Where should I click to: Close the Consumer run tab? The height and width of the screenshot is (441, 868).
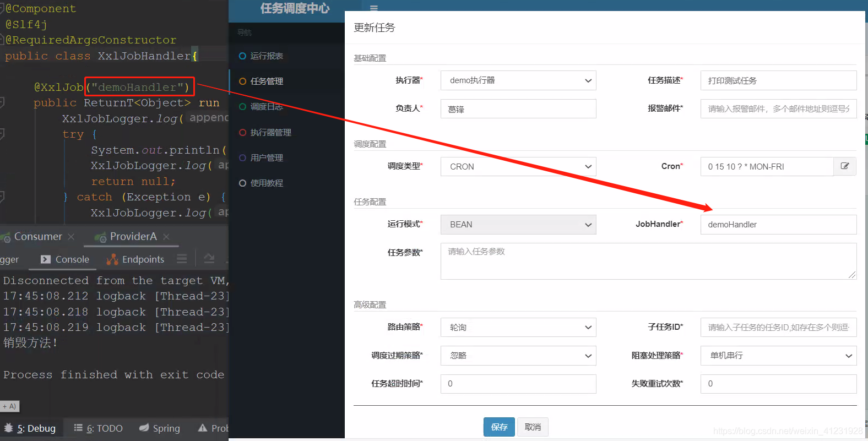tap(71, 237)
